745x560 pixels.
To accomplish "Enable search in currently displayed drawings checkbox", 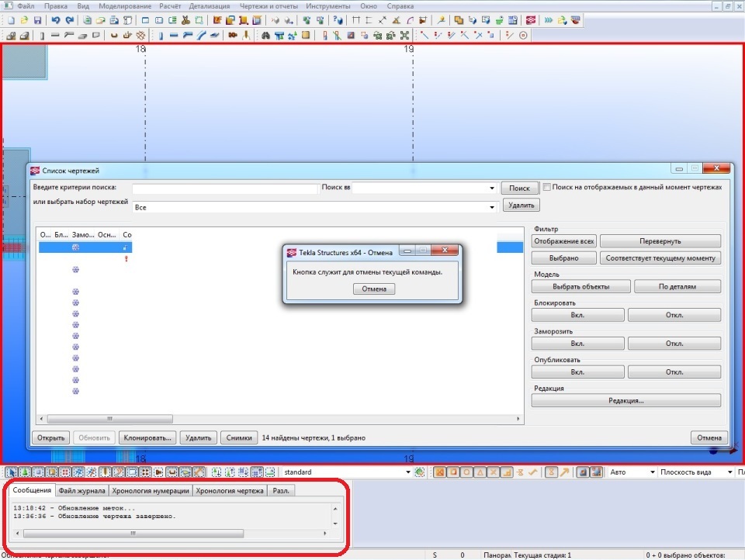I will click(x=547, y=187).
